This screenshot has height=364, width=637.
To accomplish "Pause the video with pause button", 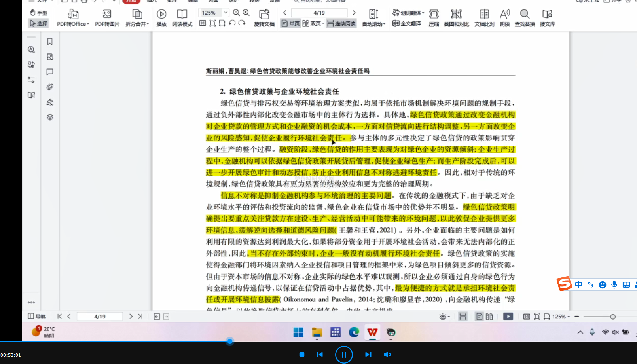I will pyautogui.click(x=344, y=355).
